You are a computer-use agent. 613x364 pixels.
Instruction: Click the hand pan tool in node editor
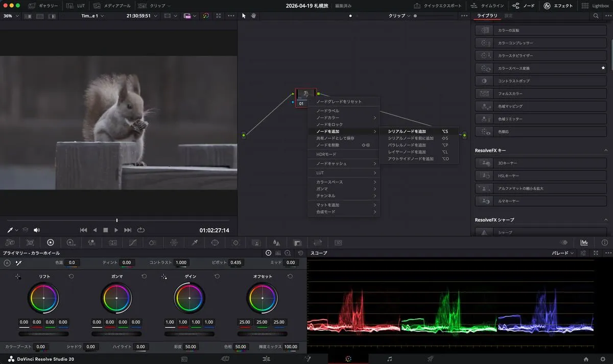[x=253, y=16]
